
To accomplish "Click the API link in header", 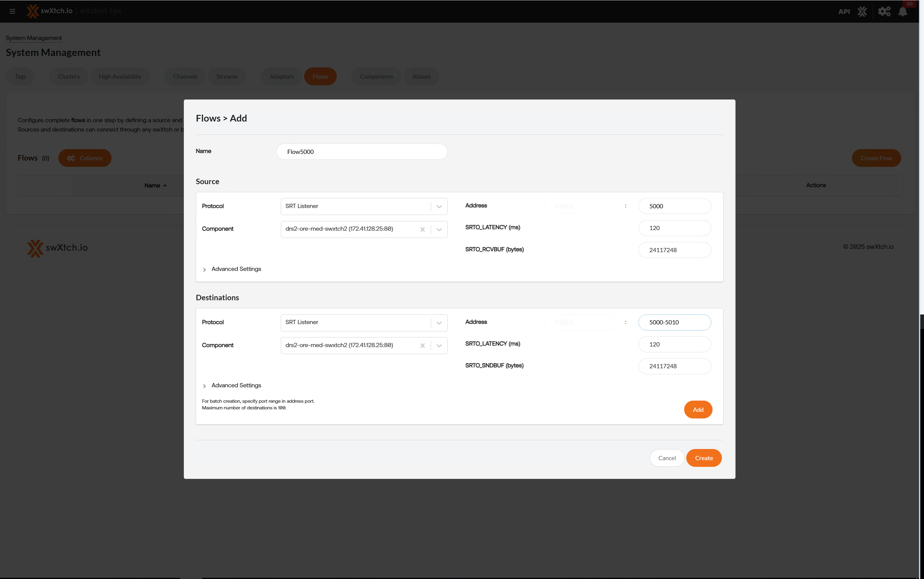I will tap(844, 11).
